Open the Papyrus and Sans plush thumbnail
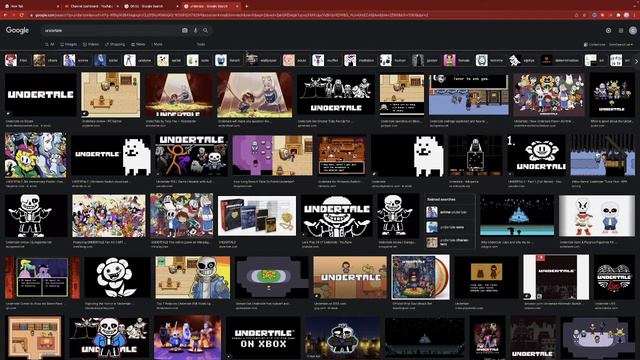The height and width of the screenshot is (360, 640). point(597,216)
